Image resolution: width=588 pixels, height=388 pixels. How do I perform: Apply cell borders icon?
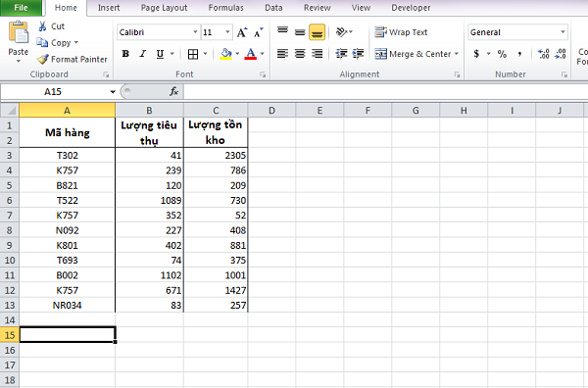tap(193, 54)
